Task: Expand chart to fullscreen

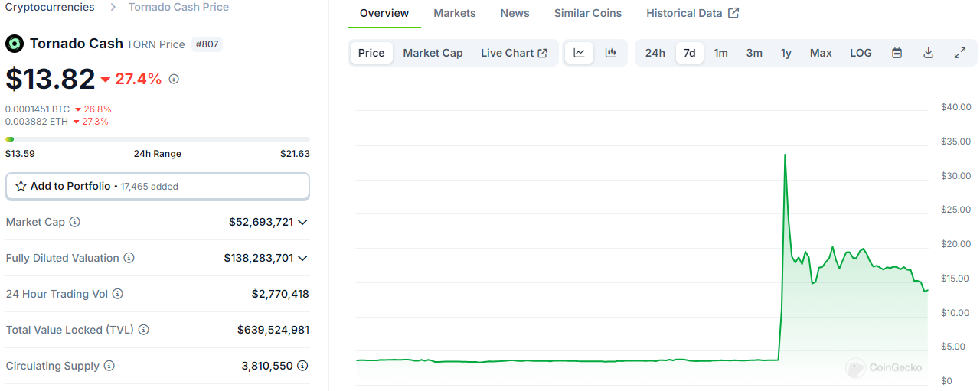Action: pos(959,53)
